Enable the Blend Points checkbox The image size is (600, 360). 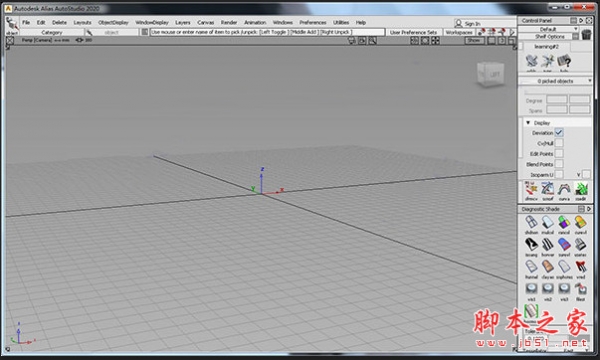[x=559, y=164]
